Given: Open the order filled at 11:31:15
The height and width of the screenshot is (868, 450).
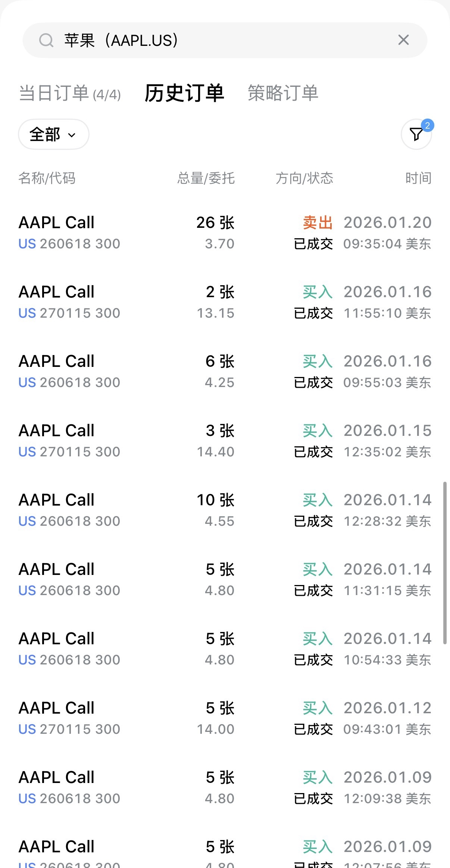Looking at the screenshot, I should tap(225, 579).
